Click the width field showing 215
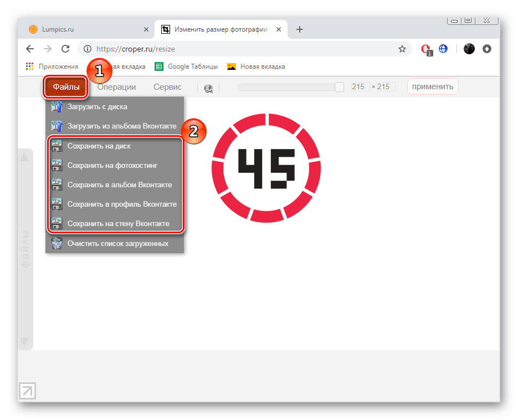518x420 pixels. tap(360, 86)
